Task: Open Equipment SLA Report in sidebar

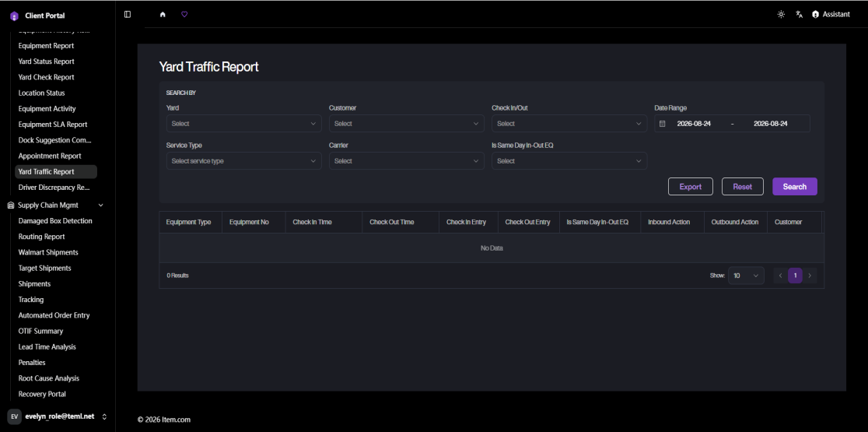Action: [53, 125]
